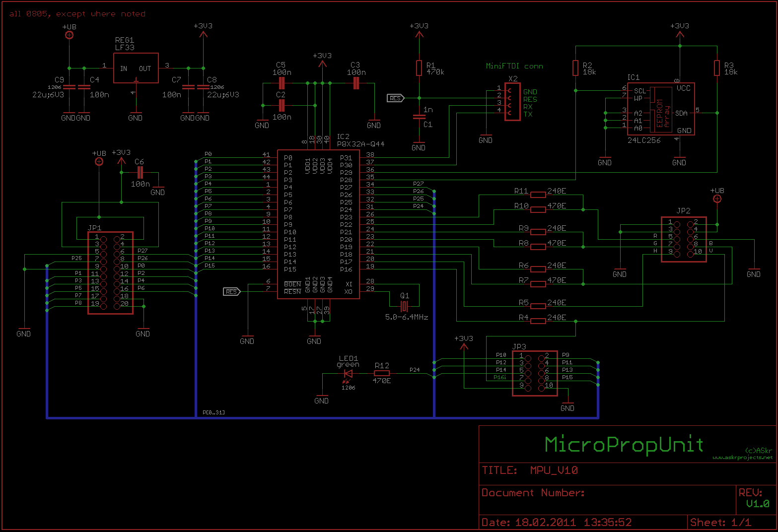Click resistor R4 240E
This screenshot has width=778, height=532.
pyautogui.click(x=538, y=321)
